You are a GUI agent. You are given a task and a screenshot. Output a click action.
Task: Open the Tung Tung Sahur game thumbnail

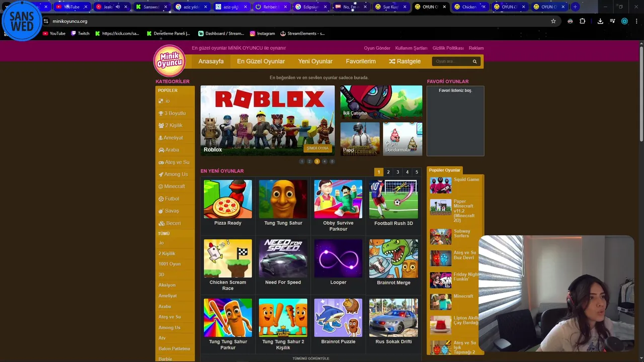tap(283, 199)
